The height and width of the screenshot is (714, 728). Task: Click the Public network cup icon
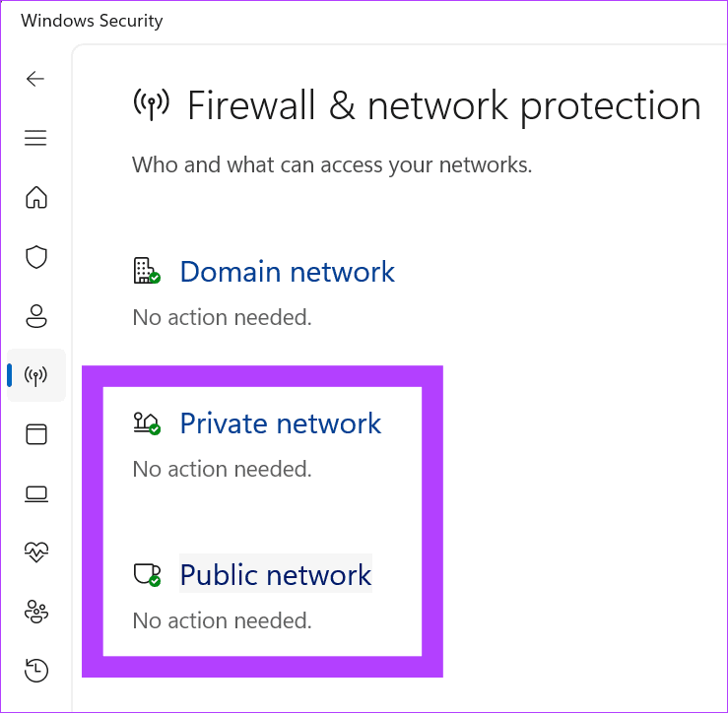[146, 574]
